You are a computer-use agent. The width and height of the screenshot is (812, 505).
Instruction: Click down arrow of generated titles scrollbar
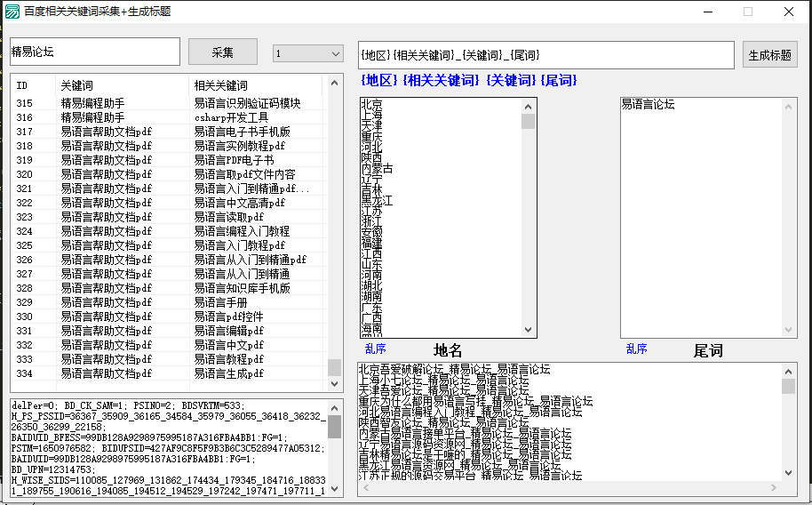point(788,473)
